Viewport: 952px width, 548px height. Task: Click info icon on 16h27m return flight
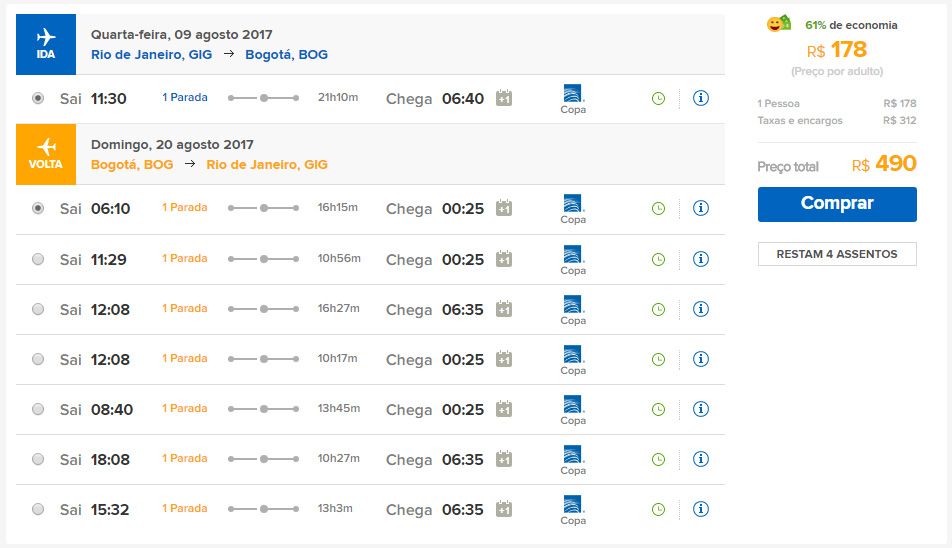point(701,309)
